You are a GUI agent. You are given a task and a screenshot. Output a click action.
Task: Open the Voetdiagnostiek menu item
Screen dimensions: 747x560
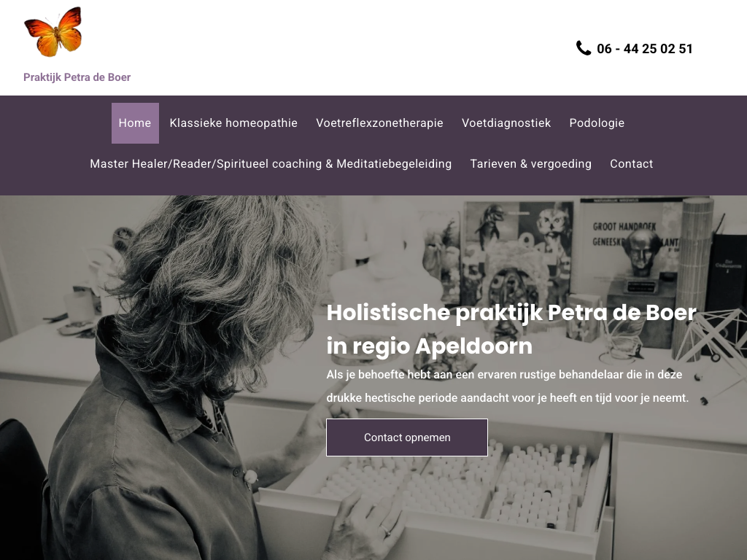click(506, 122)
